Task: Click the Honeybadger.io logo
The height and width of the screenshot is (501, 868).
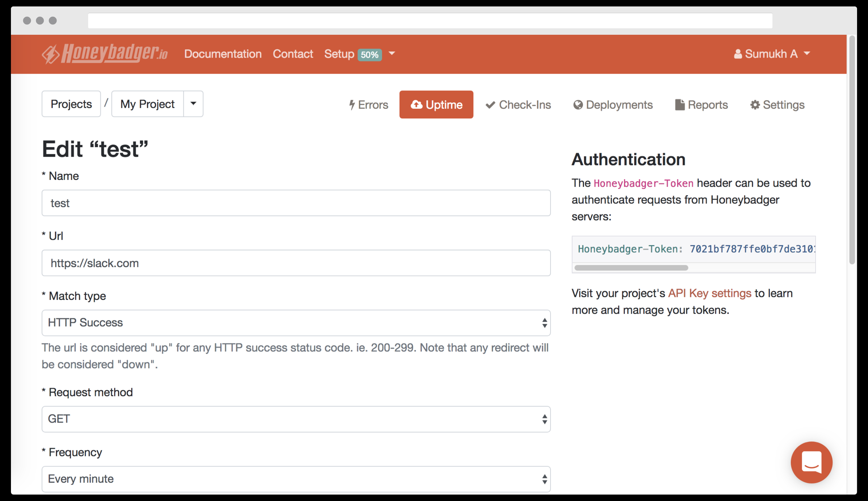Action: (105, 54)
